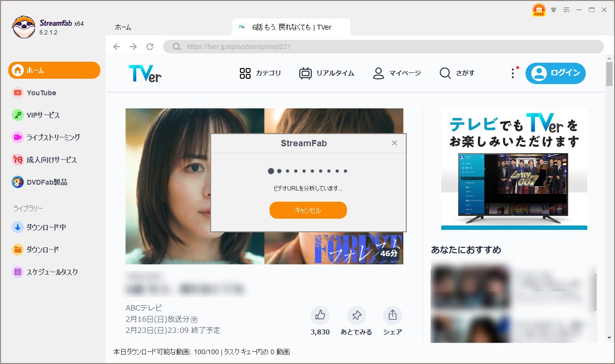Click the orange キャンセル button
This screenshot has height=364, width=615.
point(308,210)
